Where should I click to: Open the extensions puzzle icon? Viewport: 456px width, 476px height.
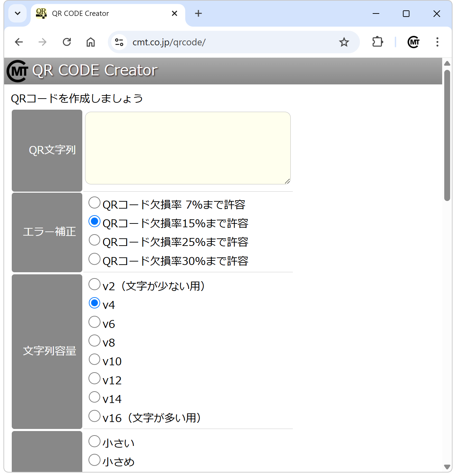378,42
